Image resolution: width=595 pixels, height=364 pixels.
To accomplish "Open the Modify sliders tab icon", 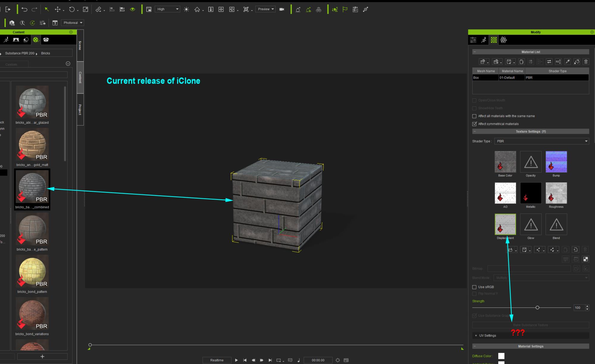I will pyautogui.click(x=473, y=40).
